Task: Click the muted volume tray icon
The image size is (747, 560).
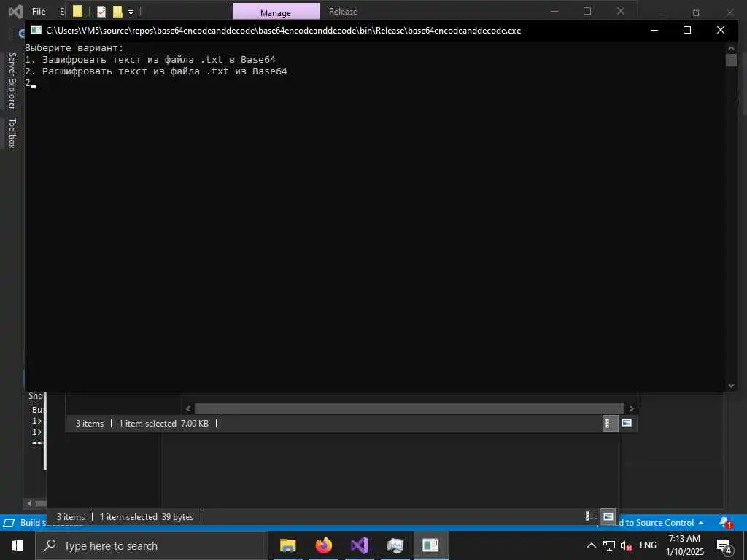Action: tap(626, 545)
